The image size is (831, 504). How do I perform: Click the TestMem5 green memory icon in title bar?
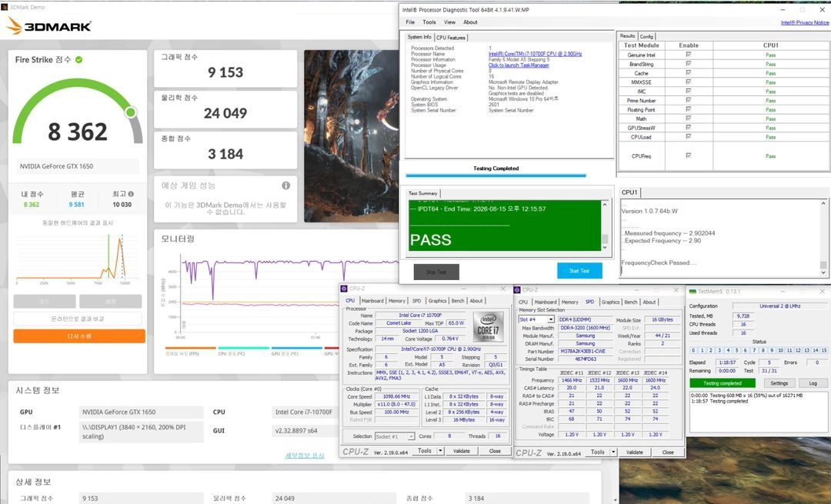point(692,292)
